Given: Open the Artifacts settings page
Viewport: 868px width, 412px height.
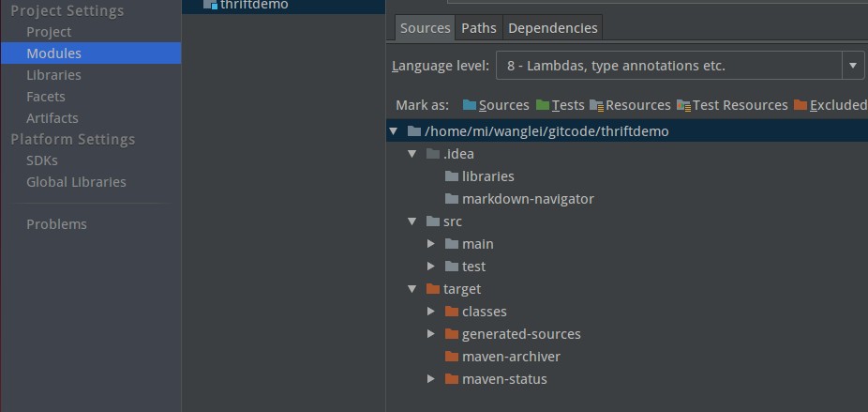Looking at the screenshot, I should click(52, 118).
